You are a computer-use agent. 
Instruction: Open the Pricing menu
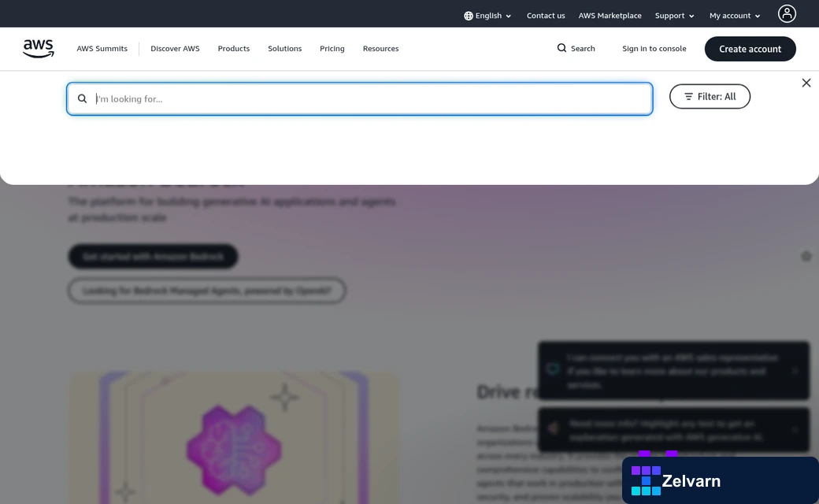[332, 49]
